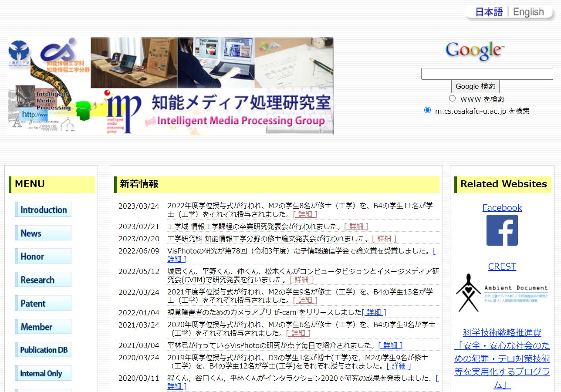Image resolution: width=561 pixels, height=392 pixels.
Task: Switch language to 日本語
Action: pos(488,12)
